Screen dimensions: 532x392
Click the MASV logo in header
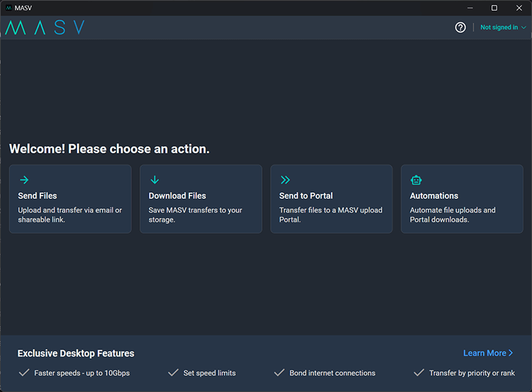45,27
